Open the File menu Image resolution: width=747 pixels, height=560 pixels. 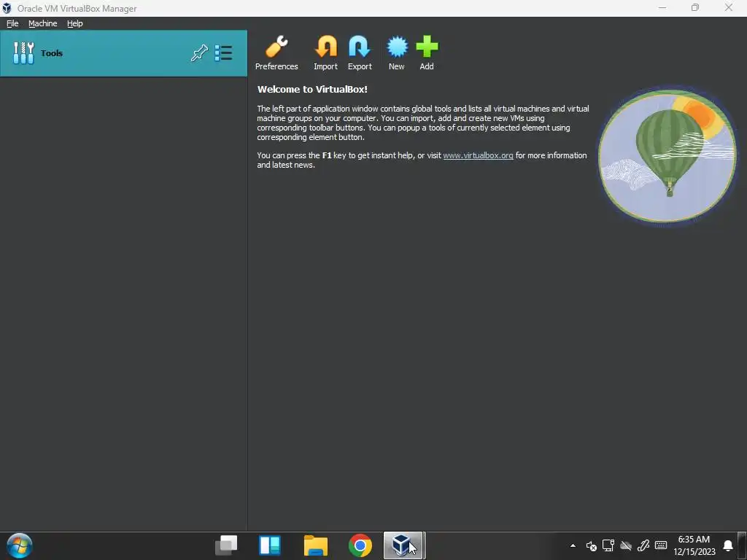12,23
